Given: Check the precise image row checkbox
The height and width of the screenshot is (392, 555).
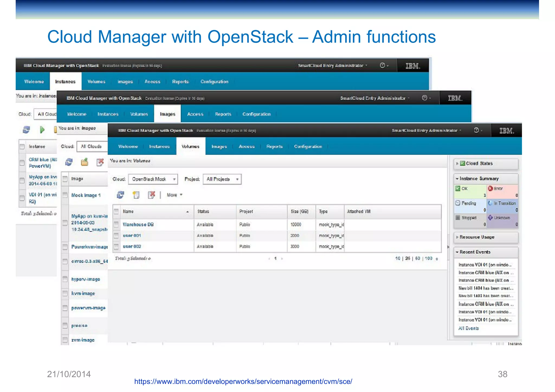Looking at the screenshot, I should (x=65, y=325).
